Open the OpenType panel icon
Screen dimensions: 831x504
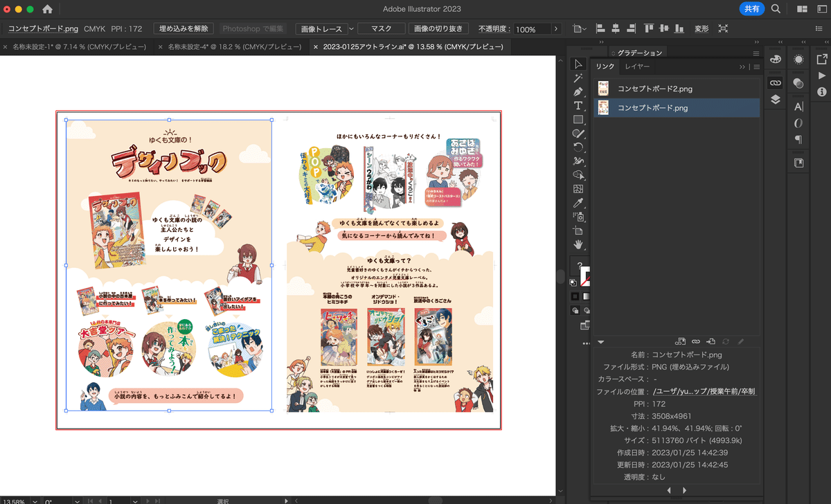pos(798,123)
